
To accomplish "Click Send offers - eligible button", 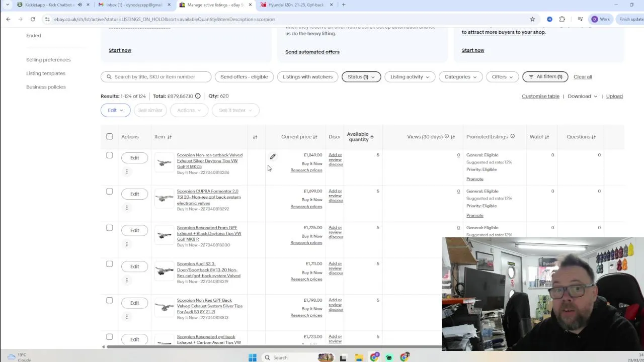I will click(x=244, y=77).
